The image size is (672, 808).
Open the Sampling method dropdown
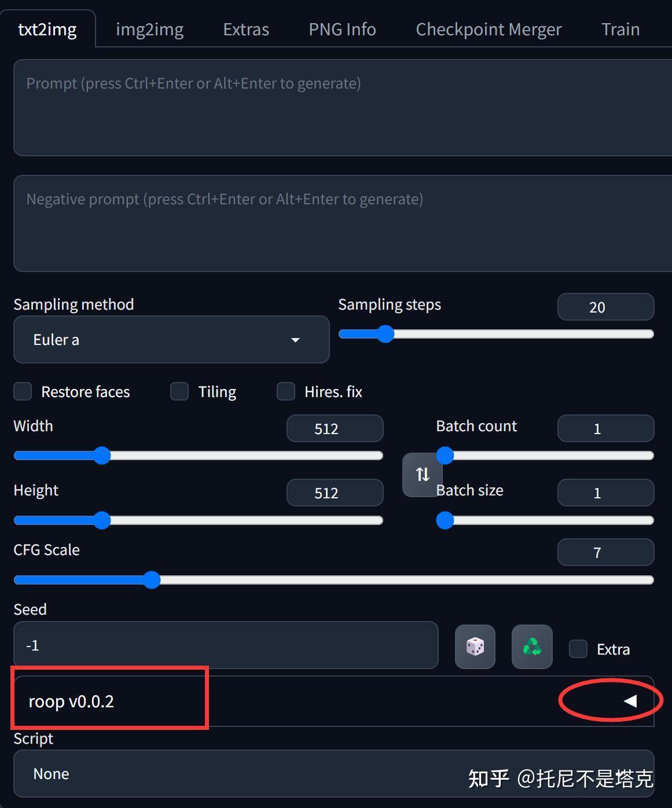point(171,340)
